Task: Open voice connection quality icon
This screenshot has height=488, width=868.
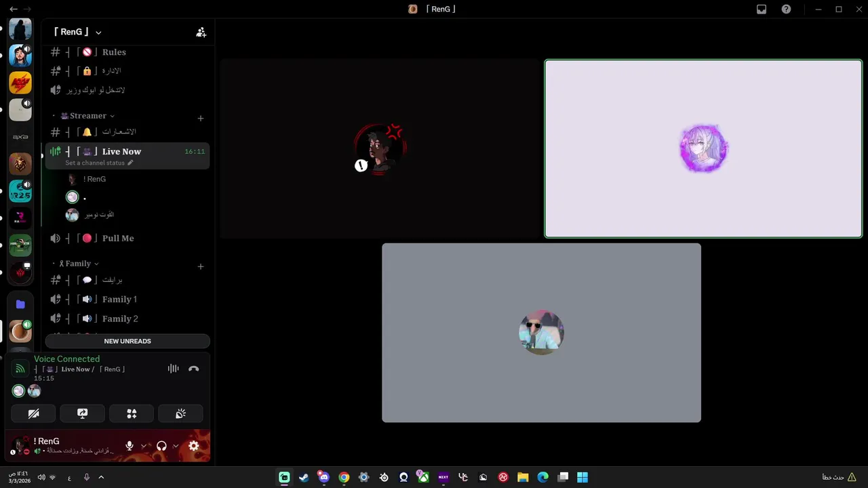Action: [x=20, y=369]
